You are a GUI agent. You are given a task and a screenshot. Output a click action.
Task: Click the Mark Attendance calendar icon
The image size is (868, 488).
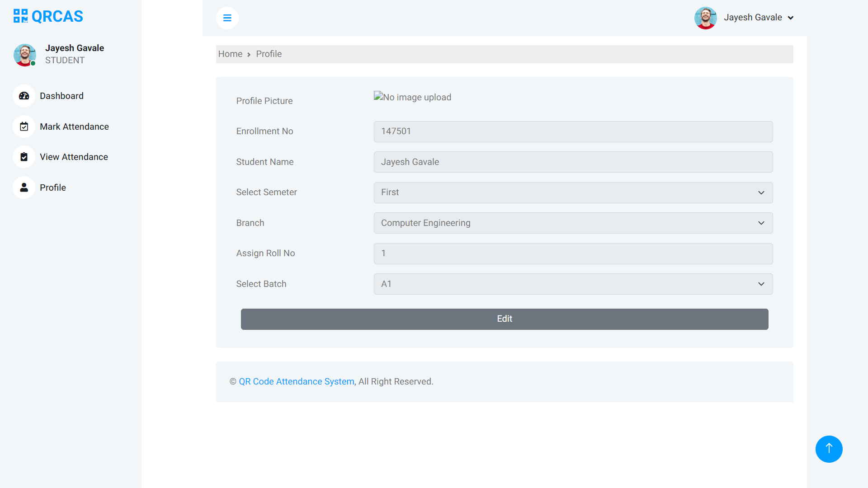point(24,127)
